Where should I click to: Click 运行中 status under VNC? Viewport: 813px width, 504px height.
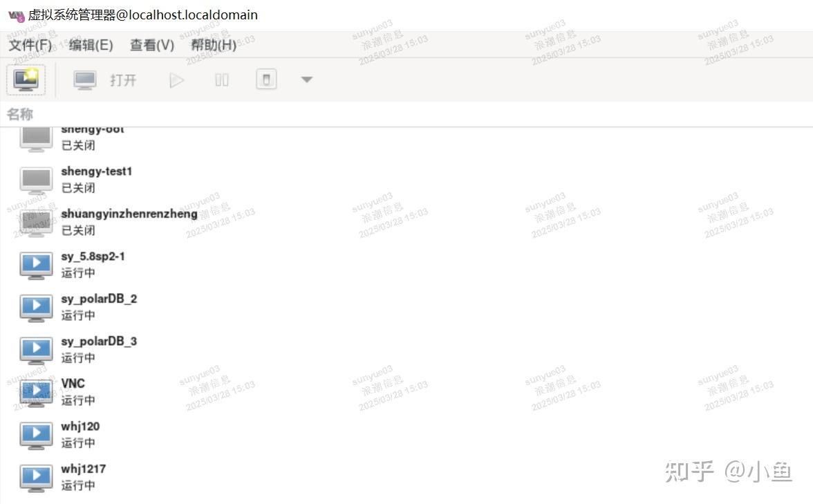pos(78,401)
